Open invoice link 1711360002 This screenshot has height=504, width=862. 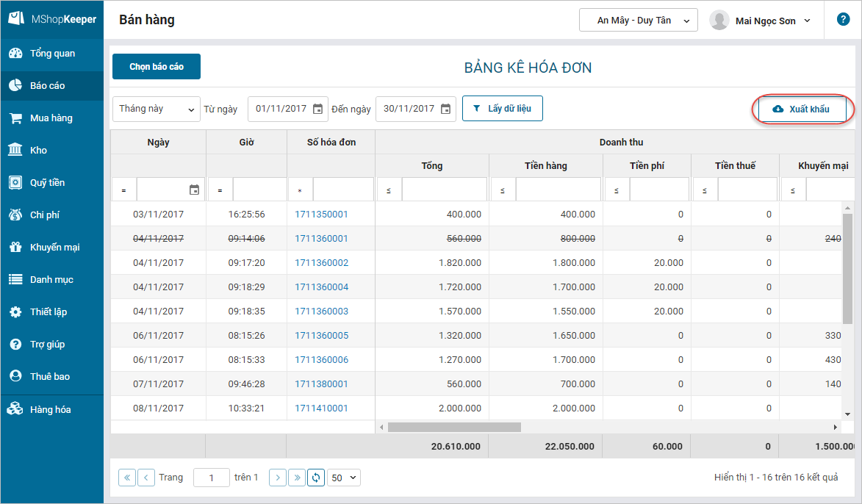pos(321,263)
